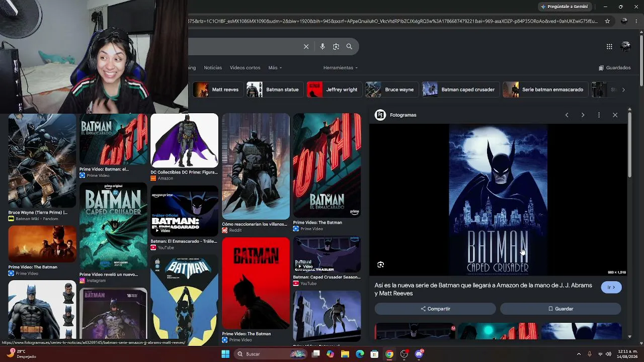This screenshot has width=644, height=362.
Task: Open the preview panel more options menu
Action: click(x=599, y=115)
